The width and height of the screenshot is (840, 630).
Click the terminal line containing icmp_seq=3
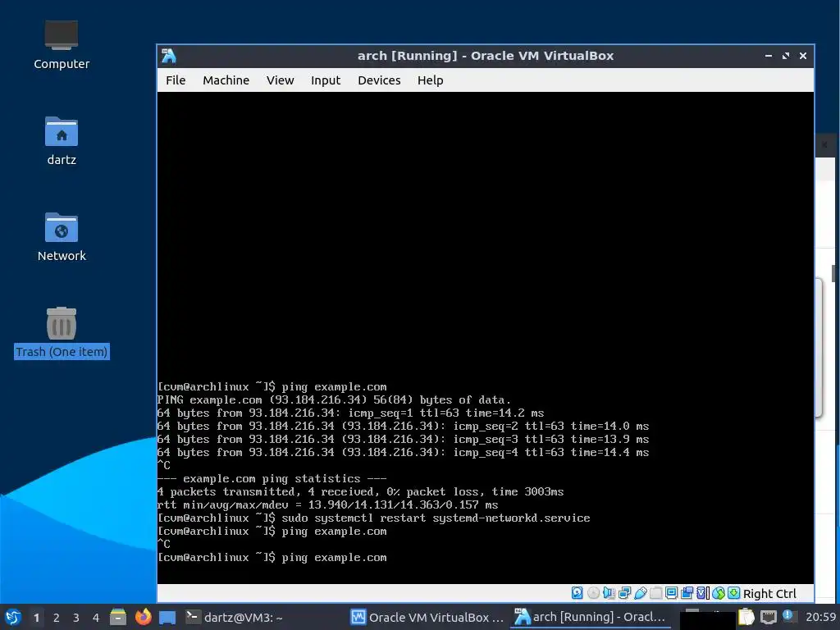(403, 440)
